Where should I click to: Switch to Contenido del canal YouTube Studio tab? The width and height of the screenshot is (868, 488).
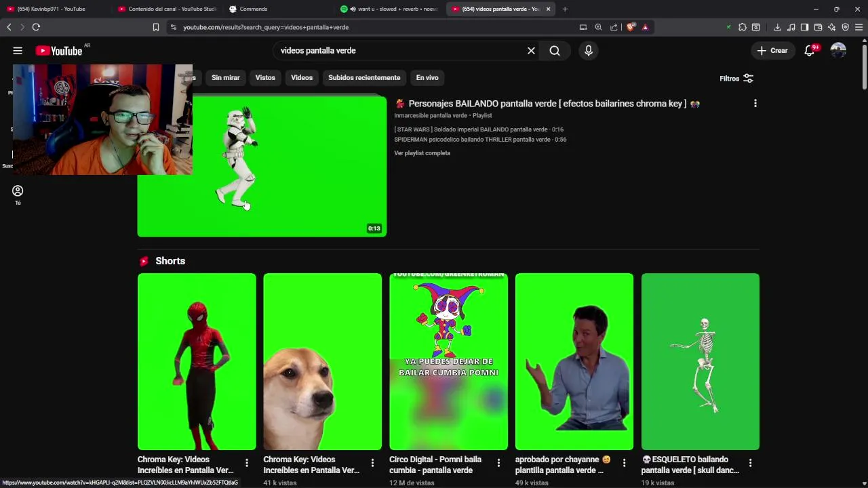point(167,9)
